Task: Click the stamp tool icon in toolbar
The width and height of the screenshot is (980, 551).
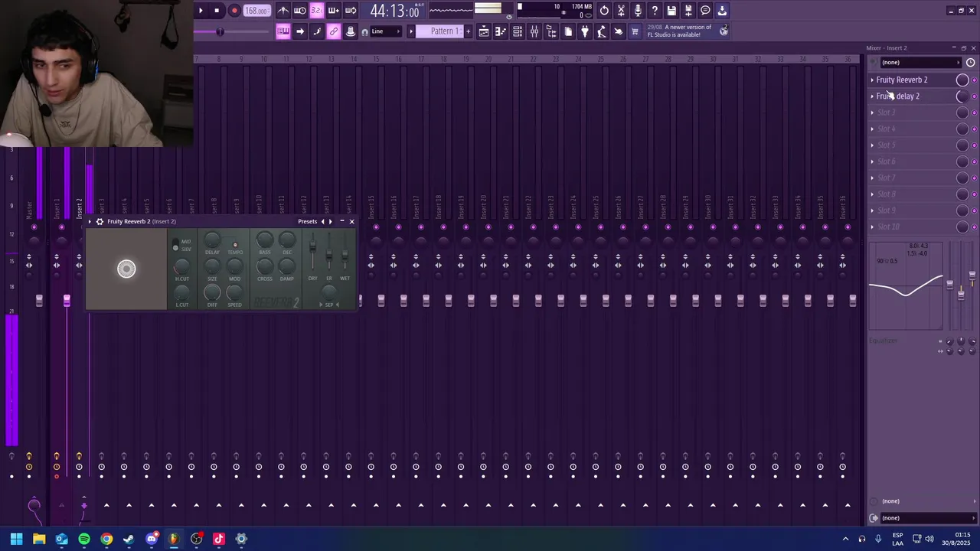Action: (351, 31)
